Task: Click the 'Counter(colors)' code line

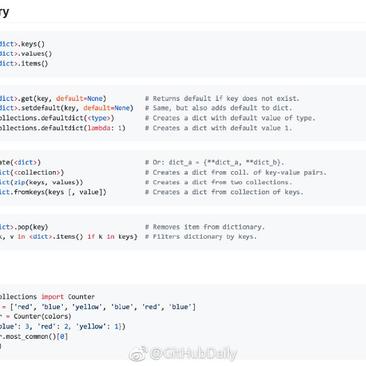Action: (x=36, y=316)
